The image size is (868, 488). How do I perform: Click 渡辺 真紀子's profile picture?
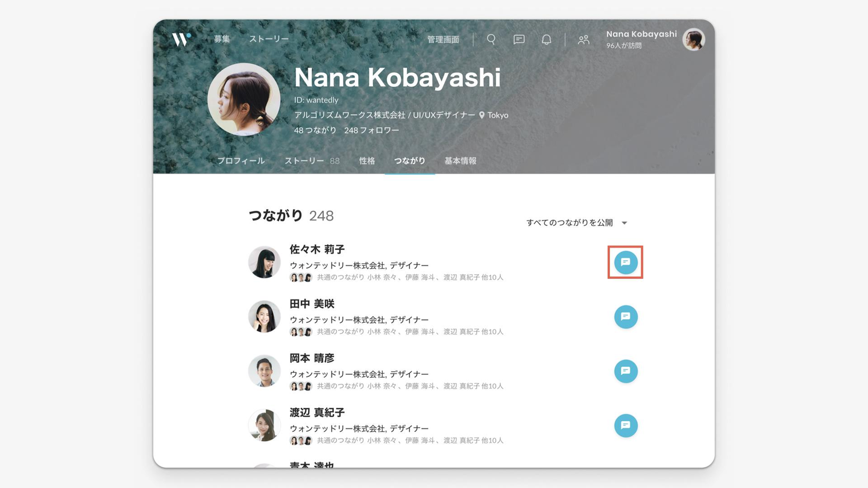click(265, 425)
